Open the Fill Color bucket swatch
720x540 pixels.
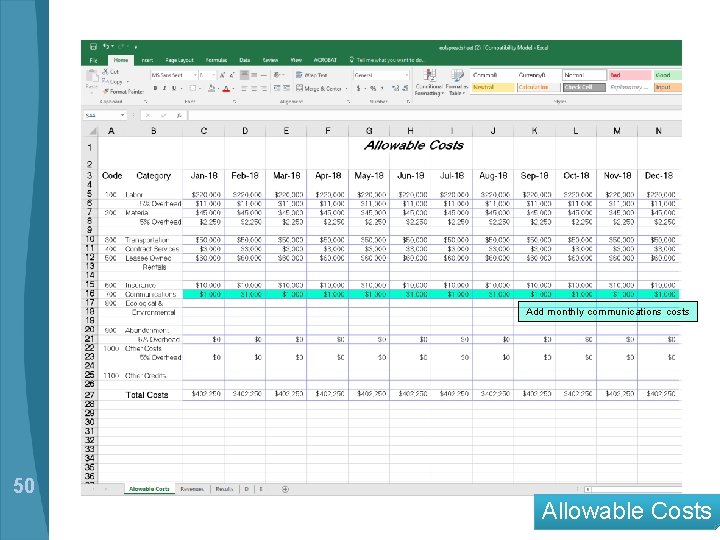click(x=212, y=88)
